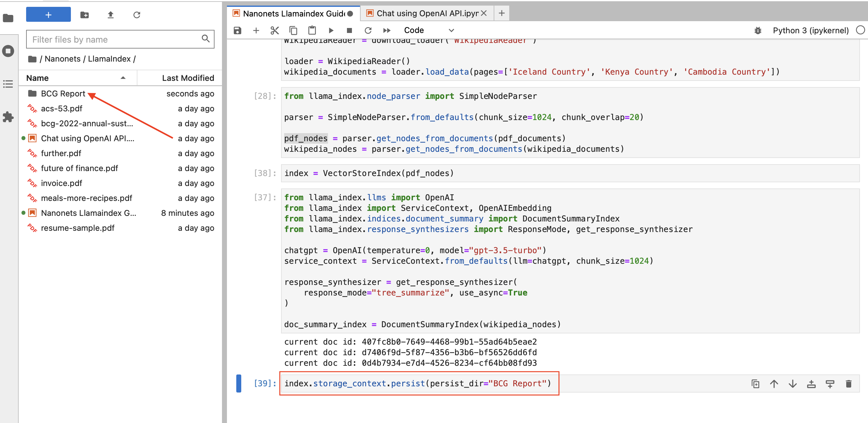Interrupt the kernel with the stop icon

coord(349,30)
